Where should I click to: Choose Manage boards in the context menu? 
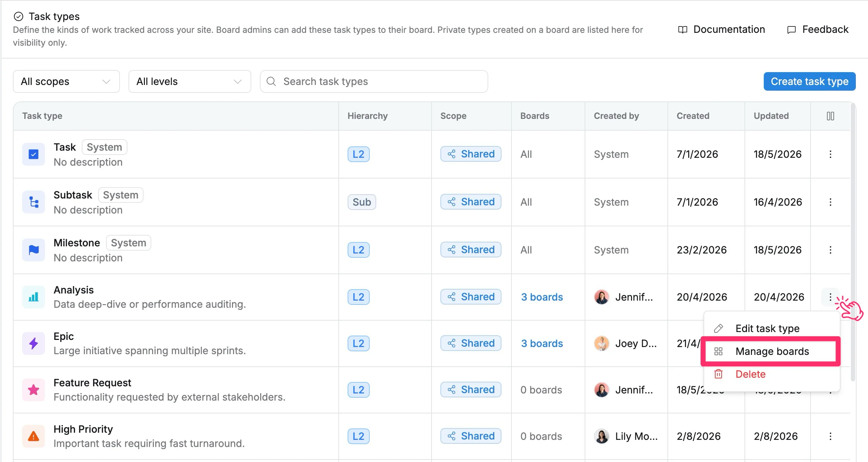772,351
